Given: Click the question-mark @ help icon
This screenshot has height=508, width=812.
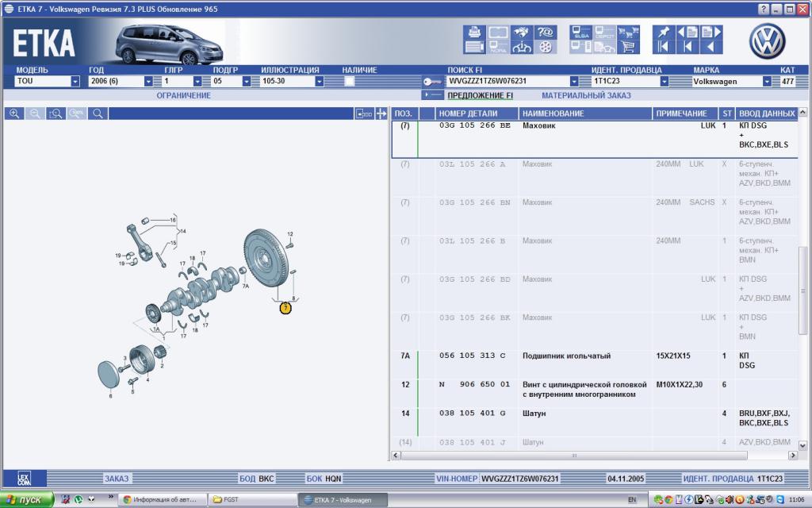Looking at the screenshot, I should click(546, 32).
